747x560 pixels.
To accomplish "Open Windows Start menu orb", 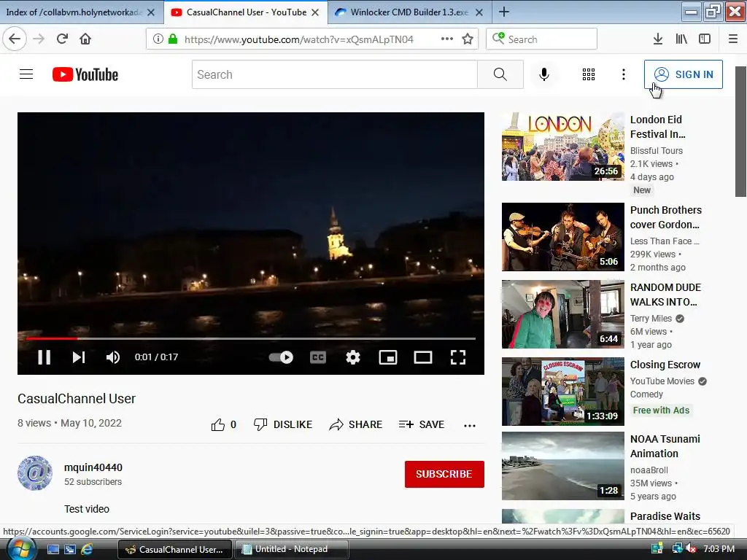I will click(x=21, y=549).
